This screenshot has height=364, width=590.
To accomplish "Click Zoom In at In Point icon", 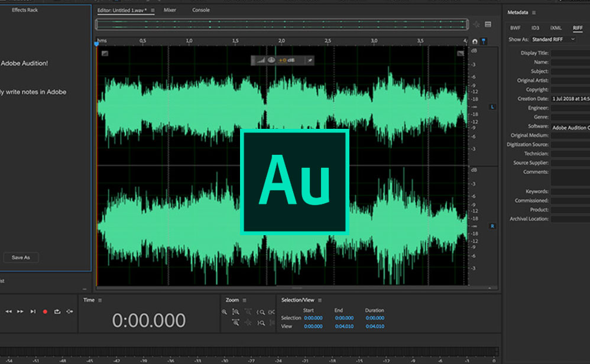I will (x=261, y=312).
